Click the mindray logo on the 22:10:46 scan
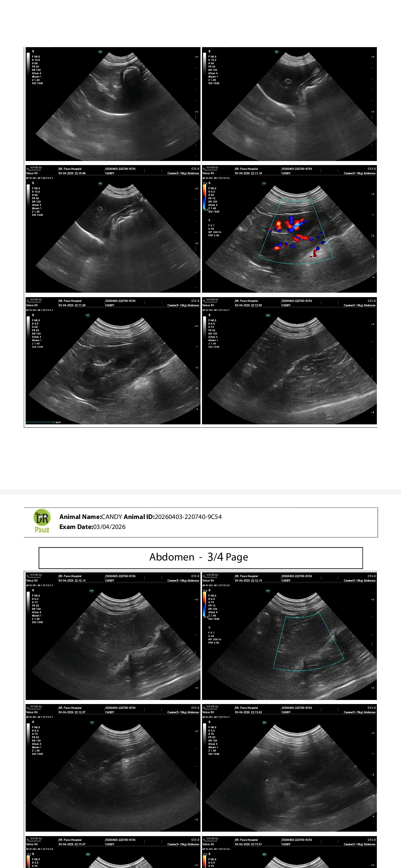The image size is (401, 868). pos(34,168)
